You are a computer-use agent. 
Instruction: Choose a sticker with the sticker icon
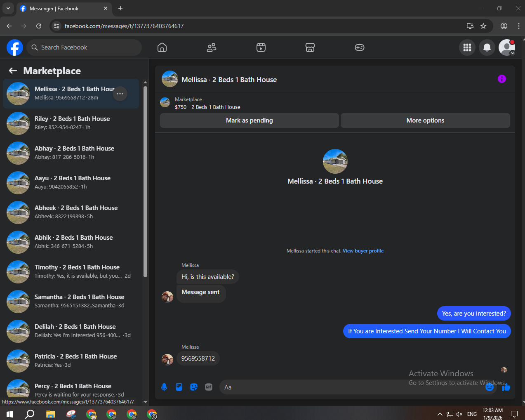pos(194,387)
